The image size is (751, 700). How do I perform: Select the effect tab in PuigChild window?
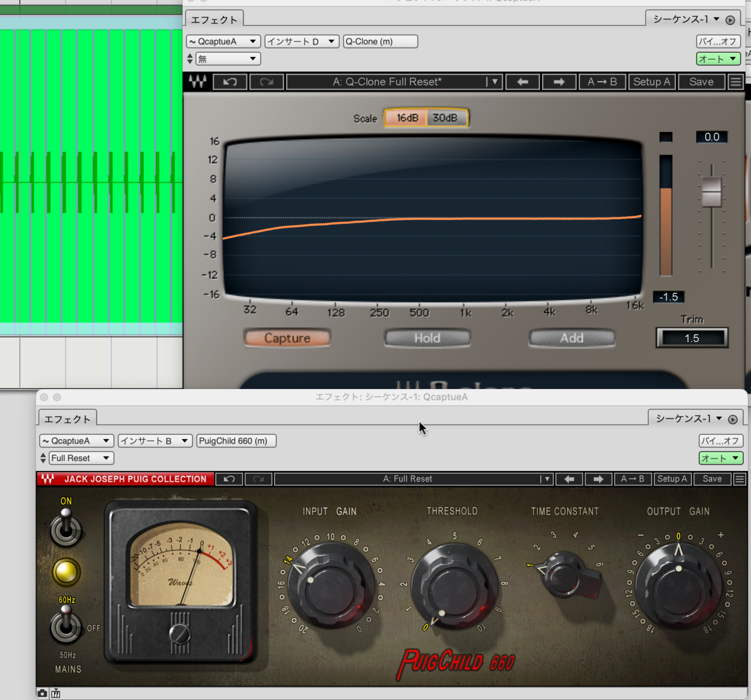(x=67, y=419)
